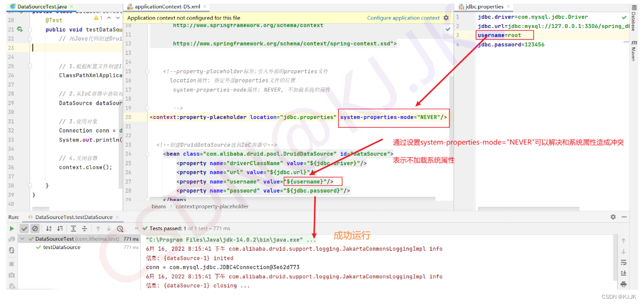Click inspection checkmark in XML editor
This screenshot has width=644, height=304.
coord(448,30)
